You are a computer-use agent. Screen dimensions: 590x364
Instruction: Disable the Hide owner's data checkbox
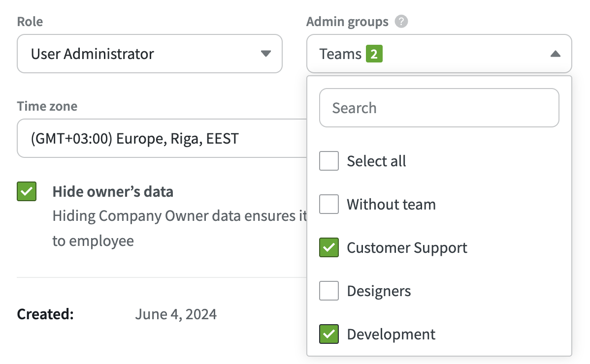point(27,191)
